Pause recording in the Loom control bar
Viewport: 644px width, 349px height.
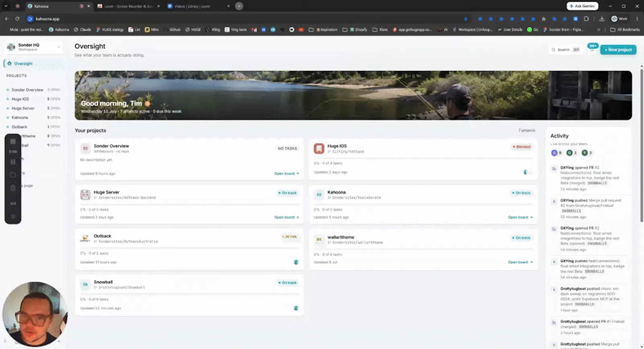13,162
